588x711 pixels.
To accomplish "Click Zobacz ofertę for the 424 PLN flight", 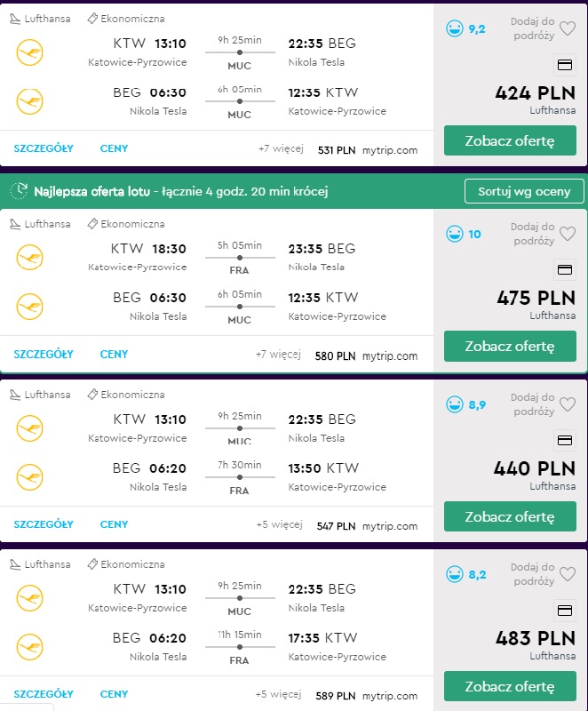I will click(x=510, y=140).
